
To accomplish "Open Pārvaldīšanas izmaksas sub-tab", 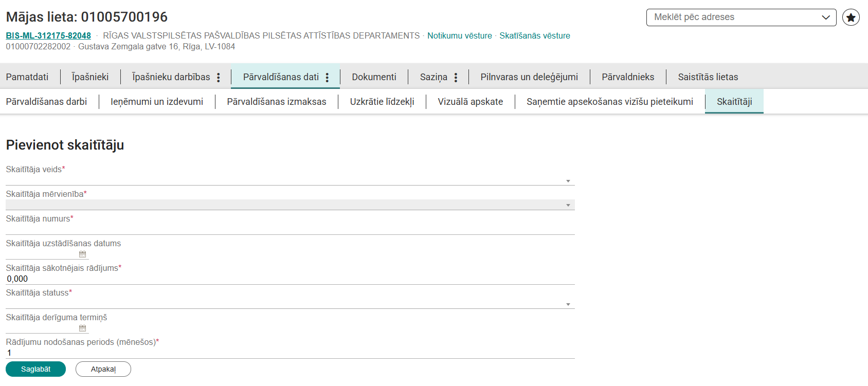I will click(277, 101).
